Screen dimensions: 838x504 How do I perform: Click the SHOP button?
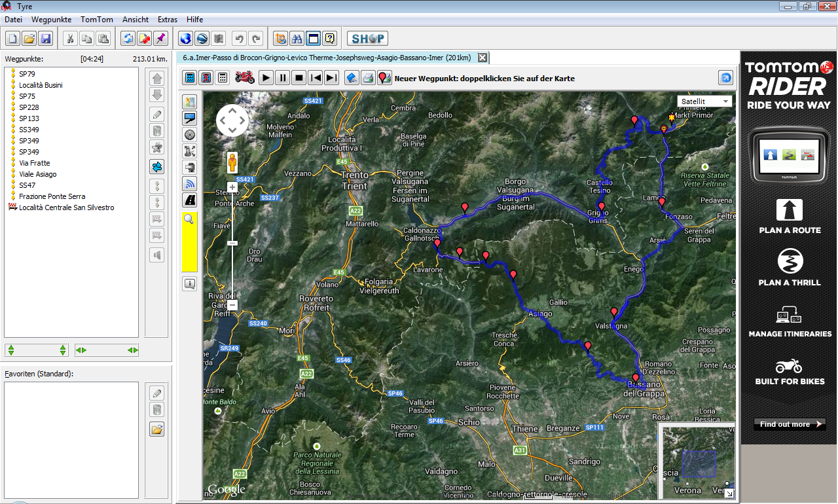pyautogui.click(x=367, y=39)
